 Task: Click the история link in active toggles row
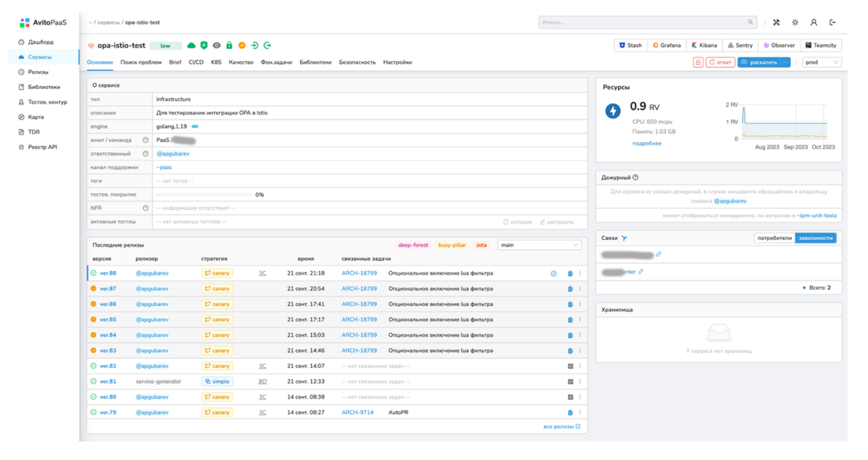(518, 222)
